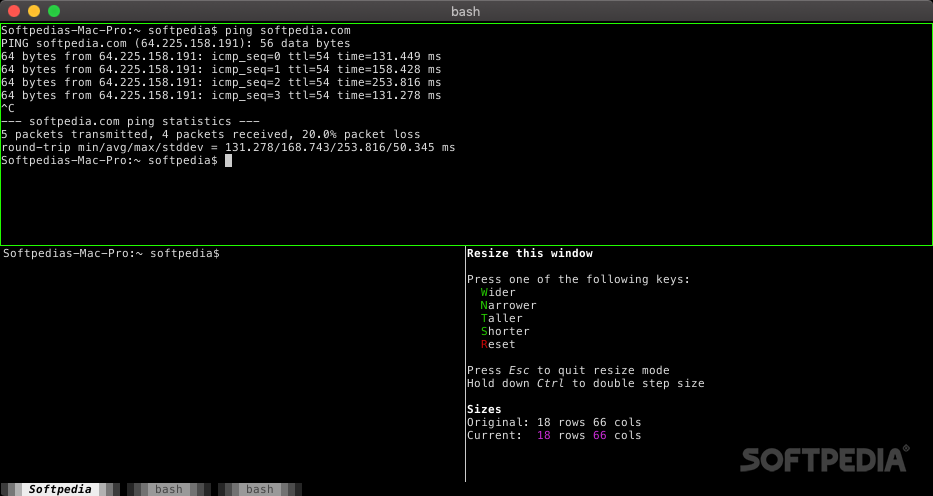Screen dimensions: 933x496
Task: Click '--- softpedia.com ping statistics ---' line
Action: click(130, 121)
